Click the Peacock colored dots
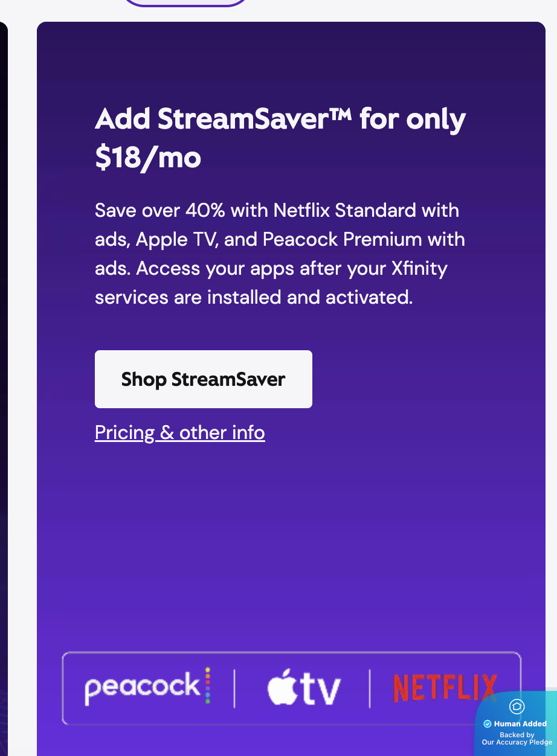Screen dimensions: 557x756 pyautogui.click(x=207, y=685)
